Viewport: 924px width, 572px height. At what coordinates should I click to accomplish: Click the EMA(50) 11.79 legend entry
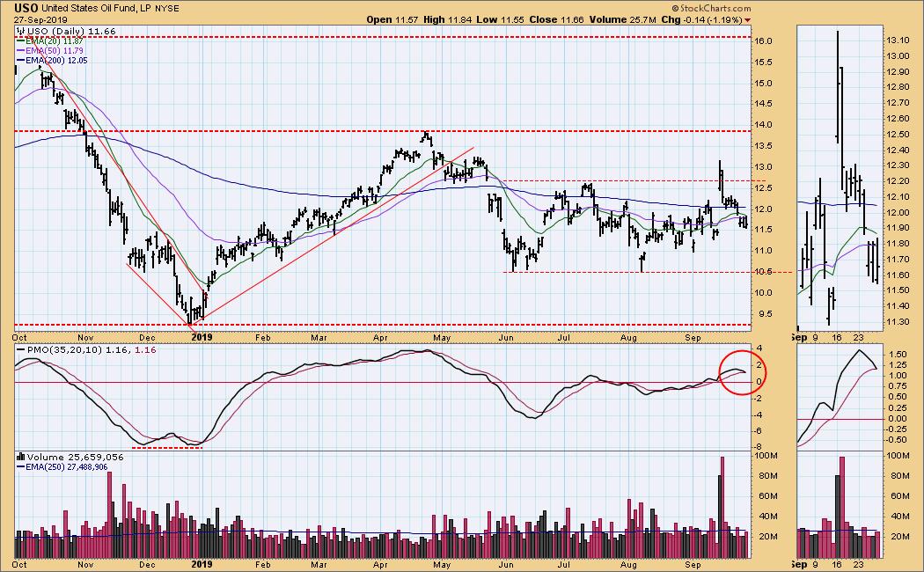point(54,51)
